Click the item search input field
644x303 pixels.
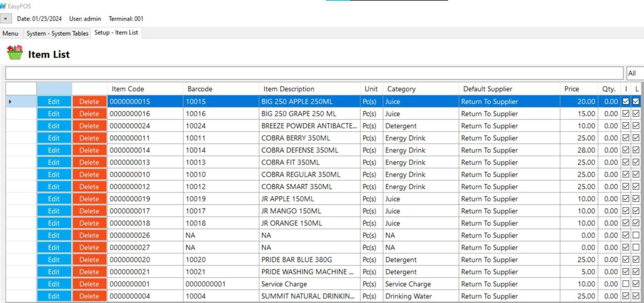pyautogui.click(x=314, y=73)
